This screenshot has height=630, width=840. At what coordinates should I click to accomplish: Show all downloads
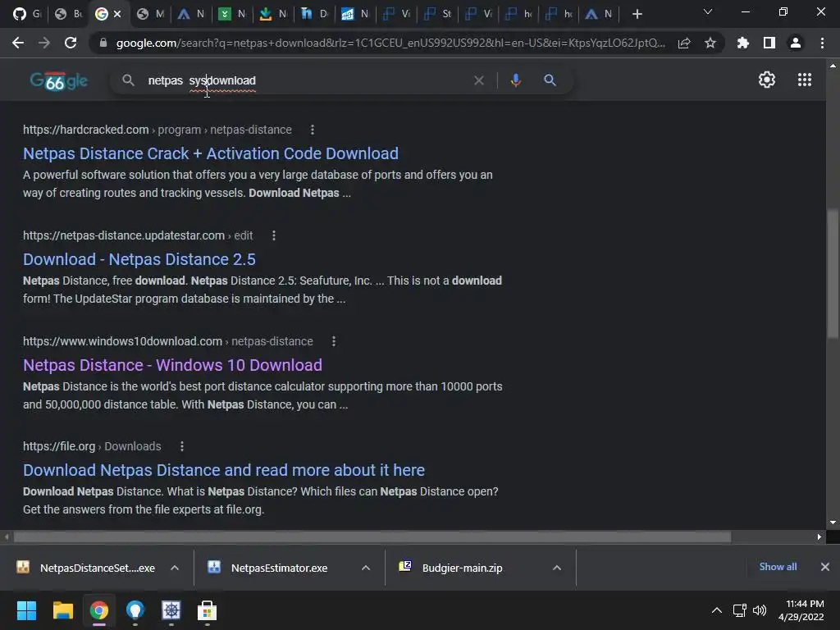point(778,567)
